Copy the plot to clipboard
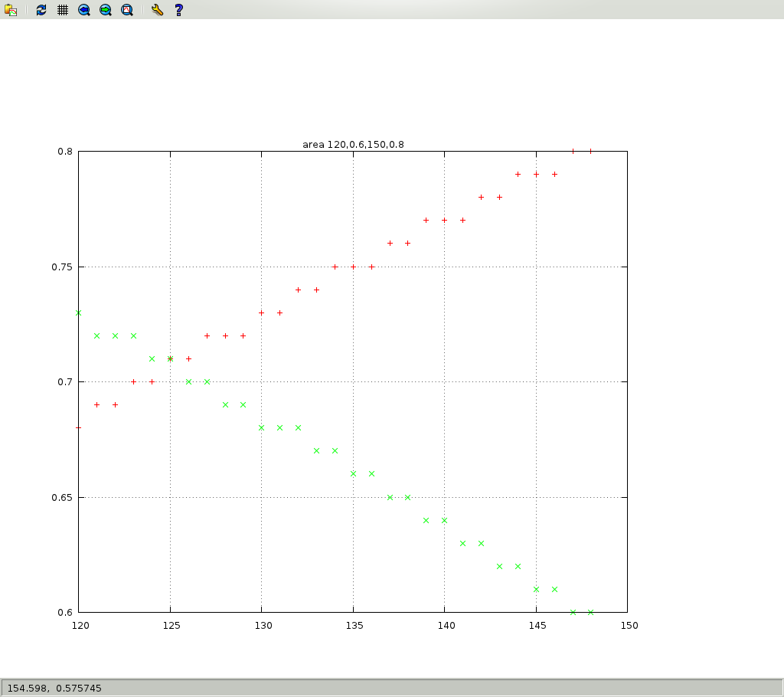 tap(11, 10)
